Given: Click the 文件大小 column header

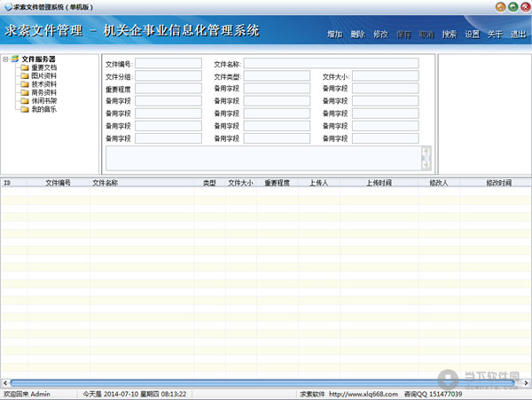Looking at the screenshot, I should coord(240,183).
